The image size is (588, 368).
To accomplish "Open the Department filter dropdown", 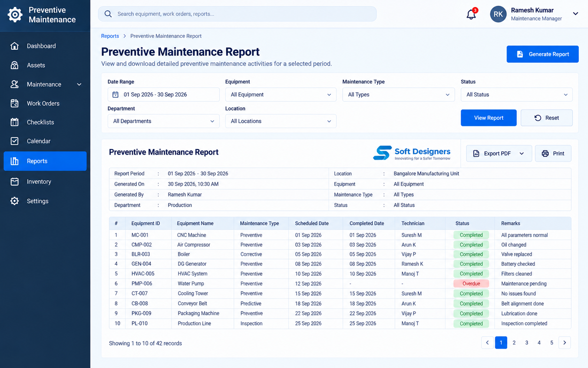I will point(163,121).
